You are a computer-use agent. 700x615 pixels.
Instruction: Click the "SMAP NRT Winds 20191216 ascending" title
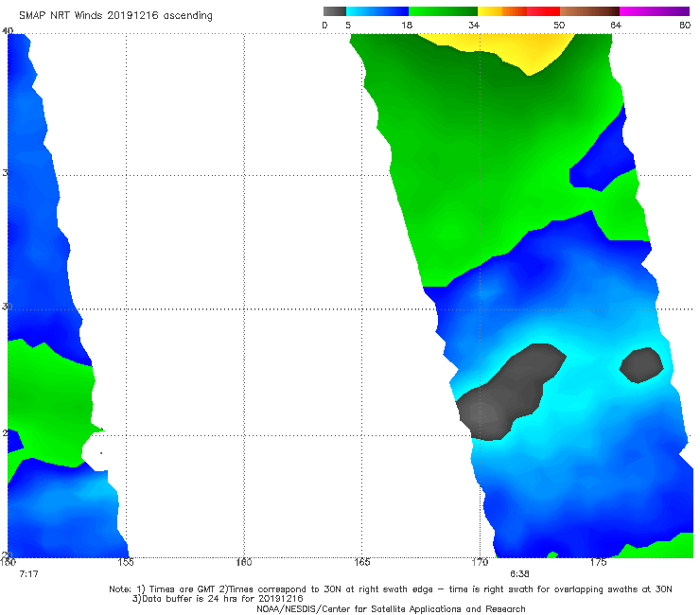[115, 16]
